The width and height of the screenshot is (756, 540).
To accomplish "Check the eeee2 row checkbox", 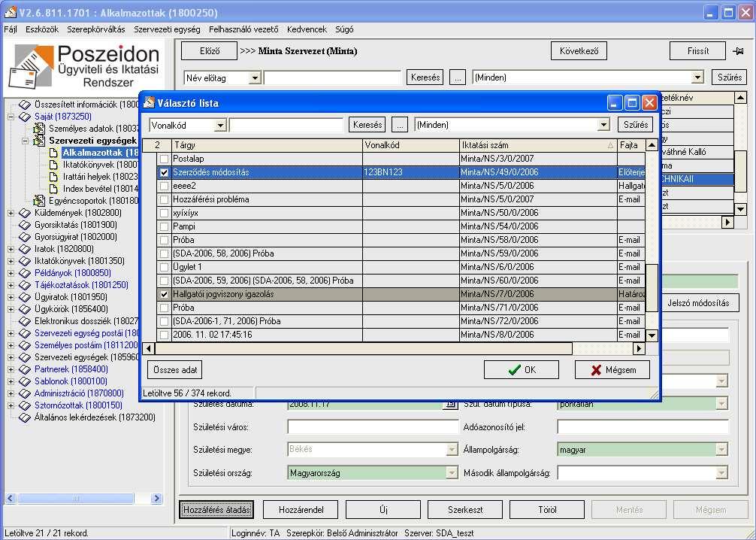I will pyautogui.click(x=165, y=186).
